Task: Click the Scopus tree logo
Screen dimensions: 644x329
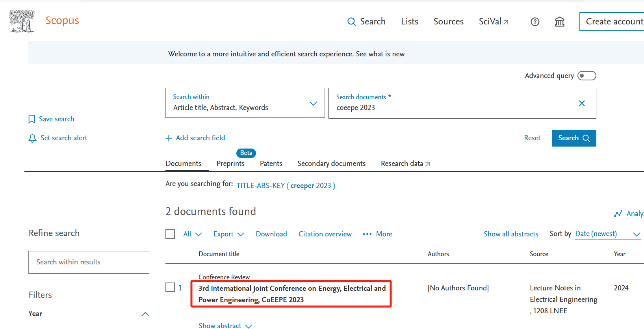Action: pyautogui.click(x=22, y=21)
